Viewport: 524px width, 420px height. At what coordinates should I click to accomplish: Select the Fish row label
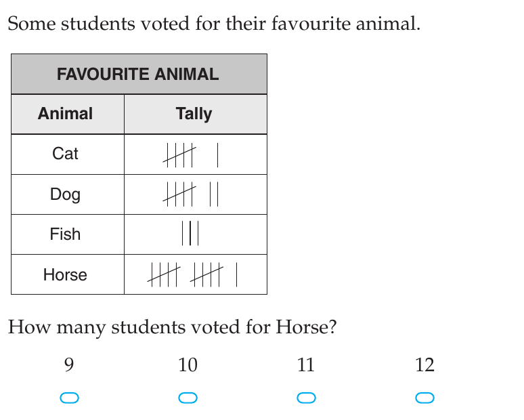[x=65, y=234]
